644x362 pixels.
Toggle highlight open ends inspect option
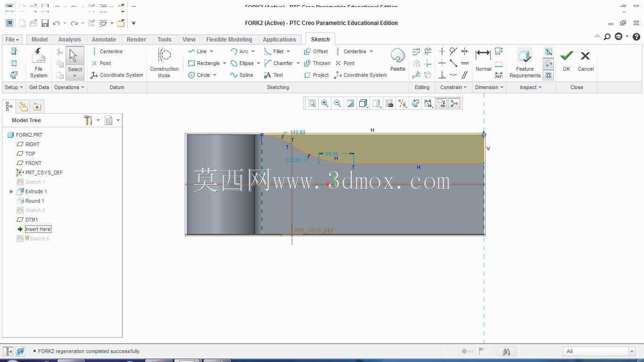point(548,63)
